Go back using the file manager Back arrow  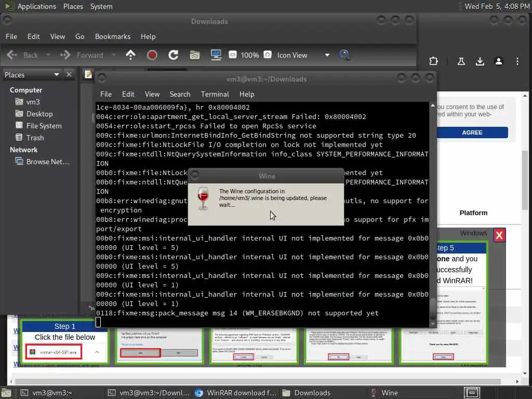click(x=12, y=55)
